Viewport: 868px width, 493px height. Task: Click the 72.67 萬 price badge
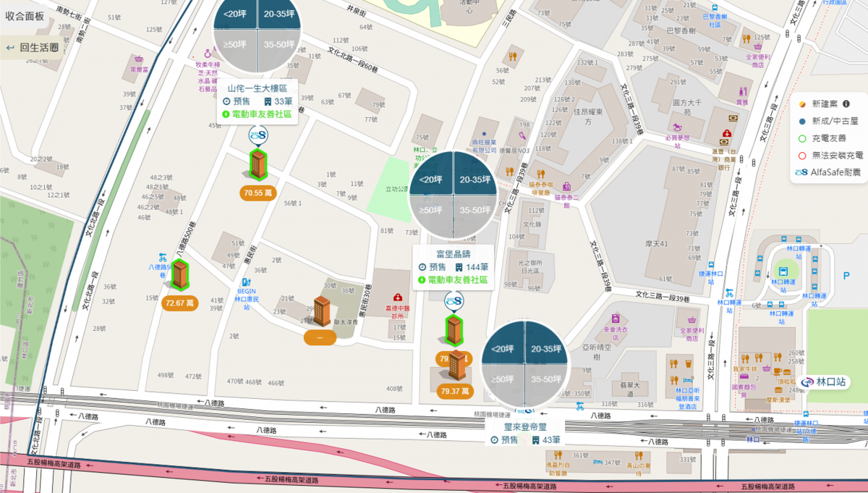(179, 303)
